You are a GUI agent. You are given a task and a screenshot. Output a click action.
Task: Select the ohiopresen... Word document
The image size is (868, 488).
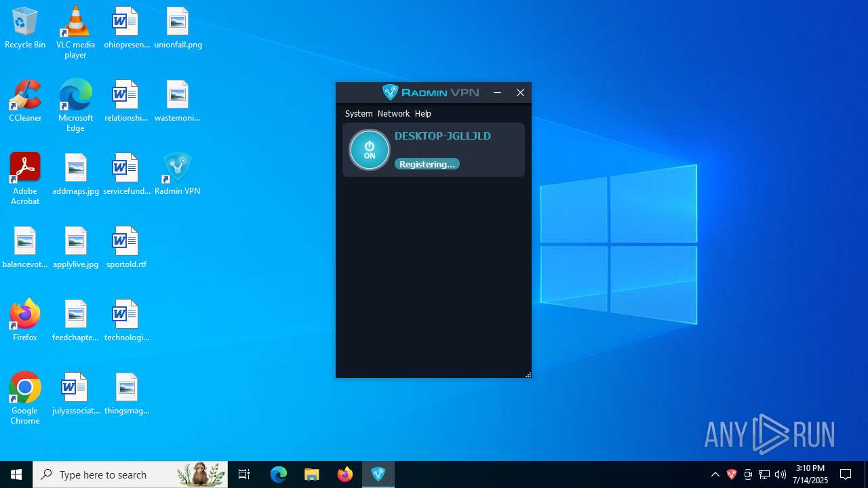[126, 28]
